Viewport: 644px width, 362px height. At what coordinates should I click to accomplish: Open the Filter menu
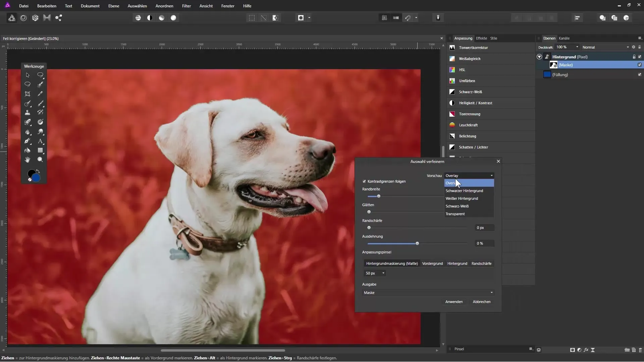186,6
